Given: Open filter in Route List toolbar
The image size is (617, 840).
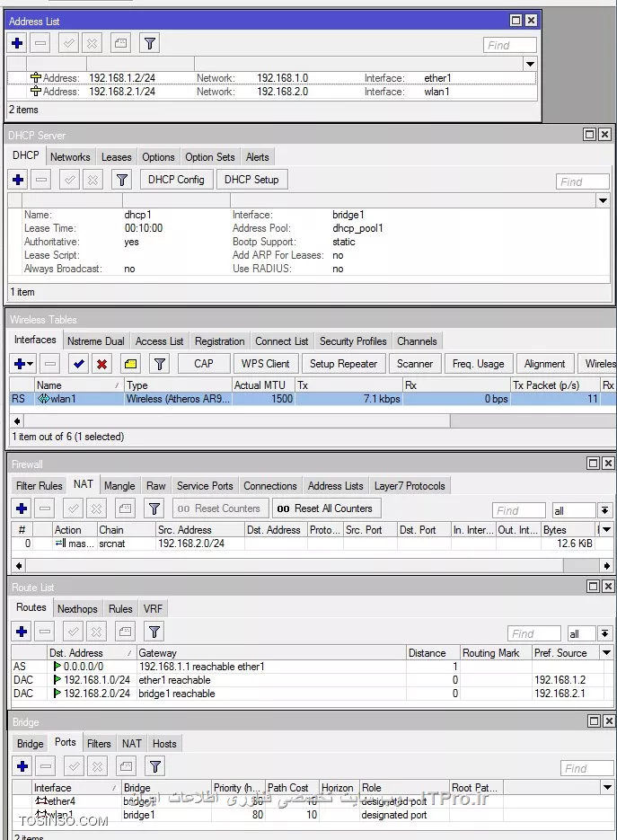Looking at the screenshot, I should [154, 632].
